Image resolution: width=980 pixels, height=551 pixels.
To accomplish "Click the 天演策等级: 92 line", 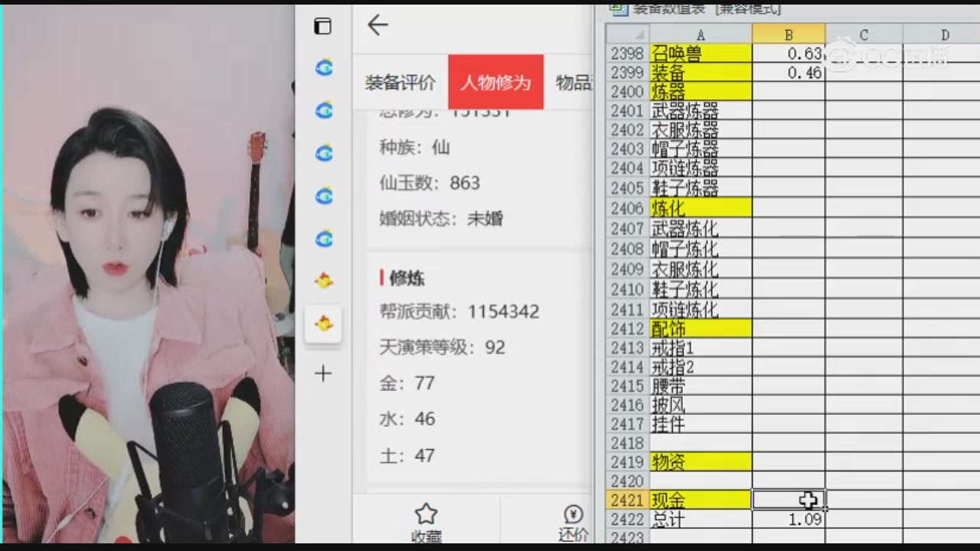I will coord(443,347).
